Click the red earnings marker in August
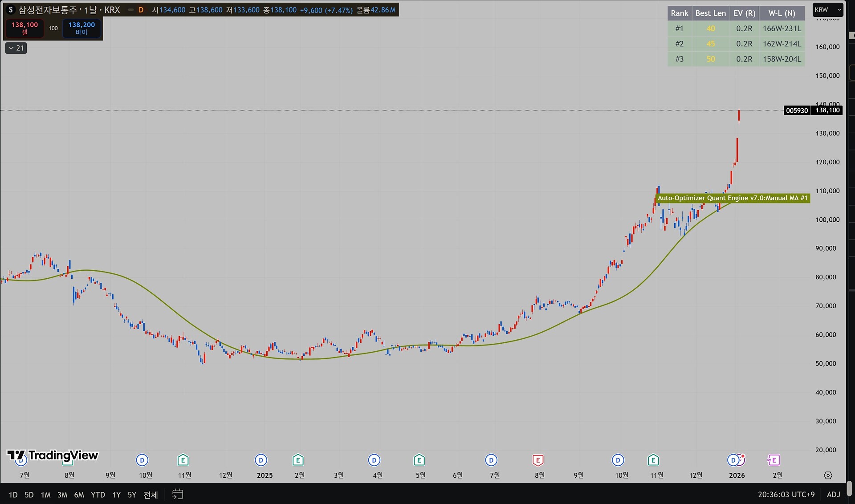This screenshot has height=504, width=855. pos(538,460)
